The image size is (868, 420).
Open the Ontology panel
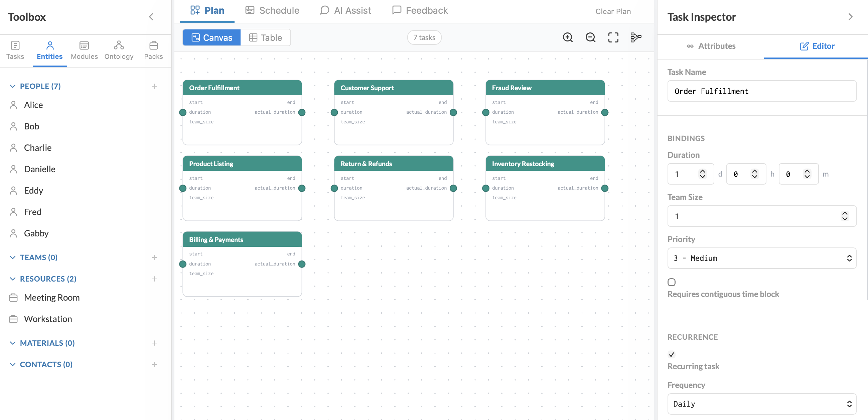pos(119,50)
